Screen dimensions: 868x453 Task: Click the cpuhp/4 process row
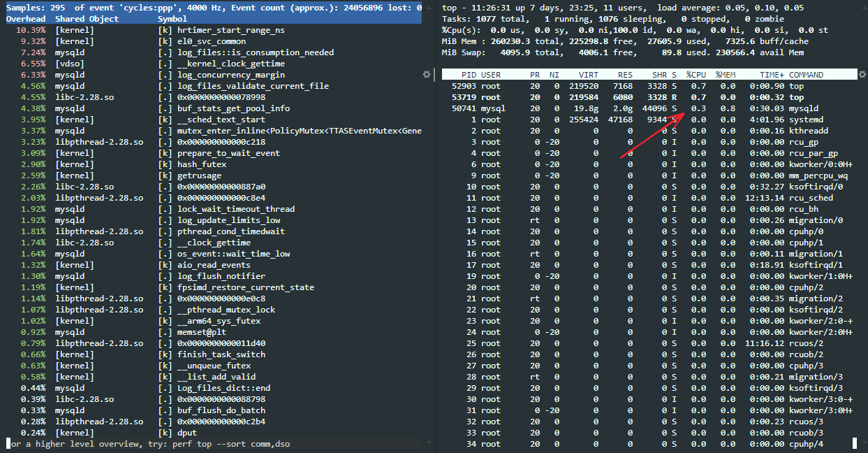(649, 444)
